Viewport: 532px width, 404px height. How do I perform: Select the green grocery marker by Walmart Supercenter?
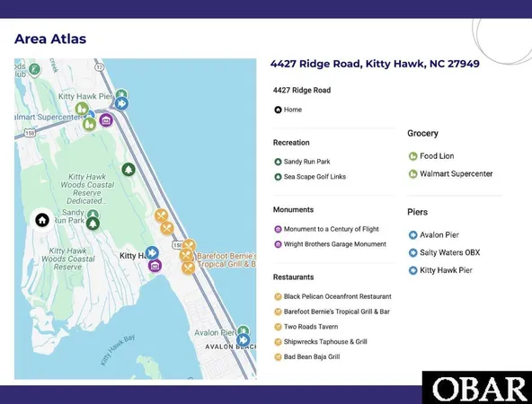90,124
